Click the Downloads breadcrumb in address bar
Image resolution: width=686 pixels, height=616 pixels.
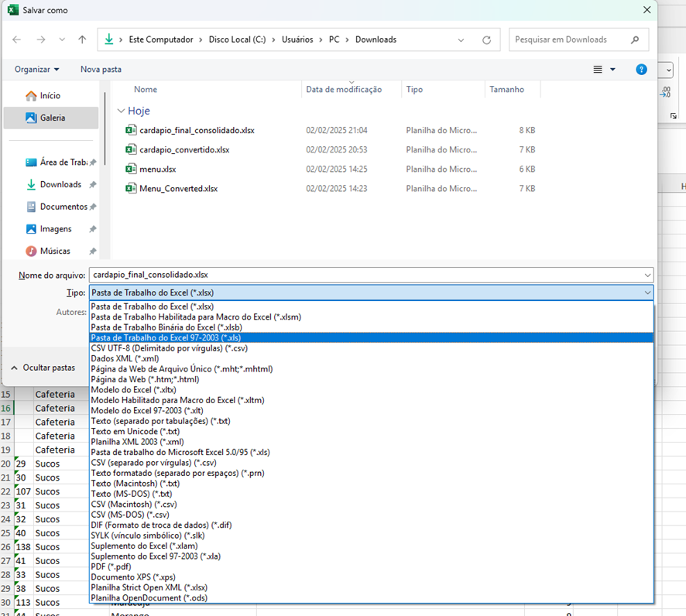pos(376,39)
